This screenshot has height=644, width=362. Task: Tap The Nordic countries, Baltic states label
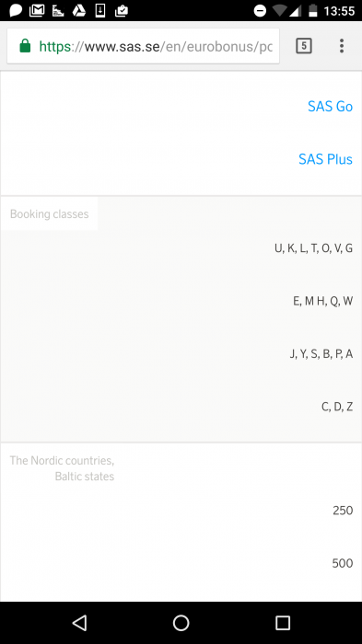[x=62, y=468]
